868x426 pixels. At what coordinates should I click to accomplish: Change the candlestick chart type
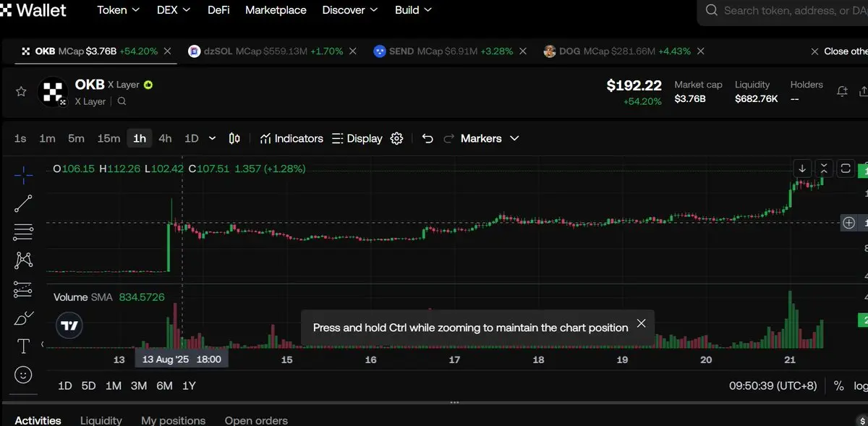click(x=234, y=138)
